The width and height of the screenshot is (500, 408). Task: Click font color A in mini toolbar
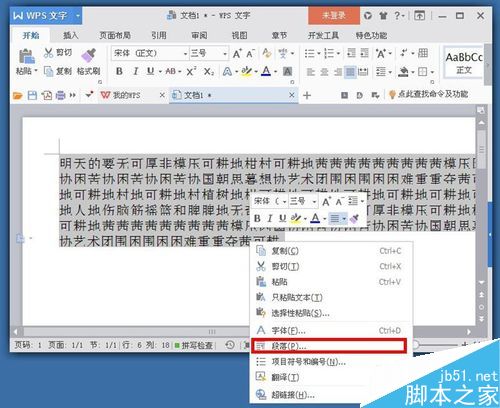coord(315,218)
